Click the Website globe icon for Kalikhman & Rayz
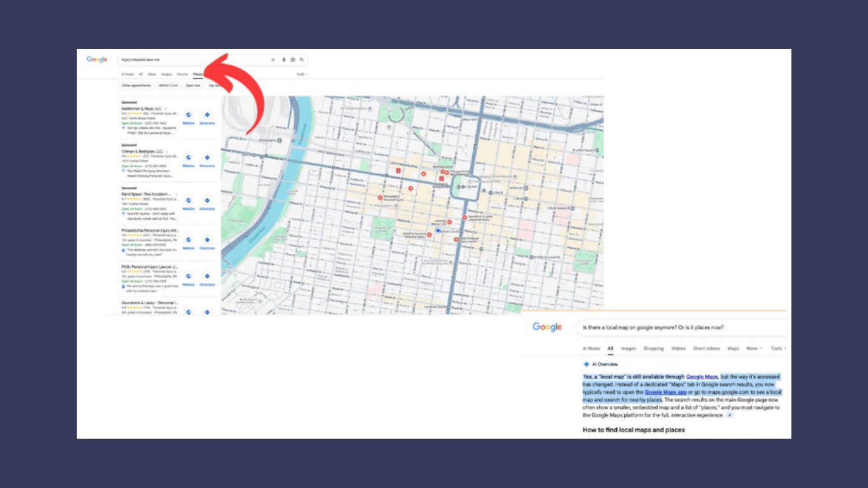The height and width of the screenshot is (488, 868). [x=189, y=115]
